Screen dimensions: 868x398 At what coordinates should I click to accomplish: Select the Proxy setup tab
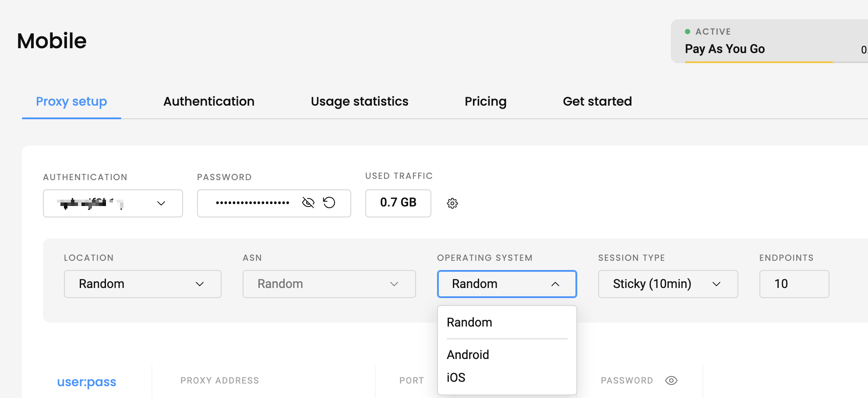click(71, 101)
